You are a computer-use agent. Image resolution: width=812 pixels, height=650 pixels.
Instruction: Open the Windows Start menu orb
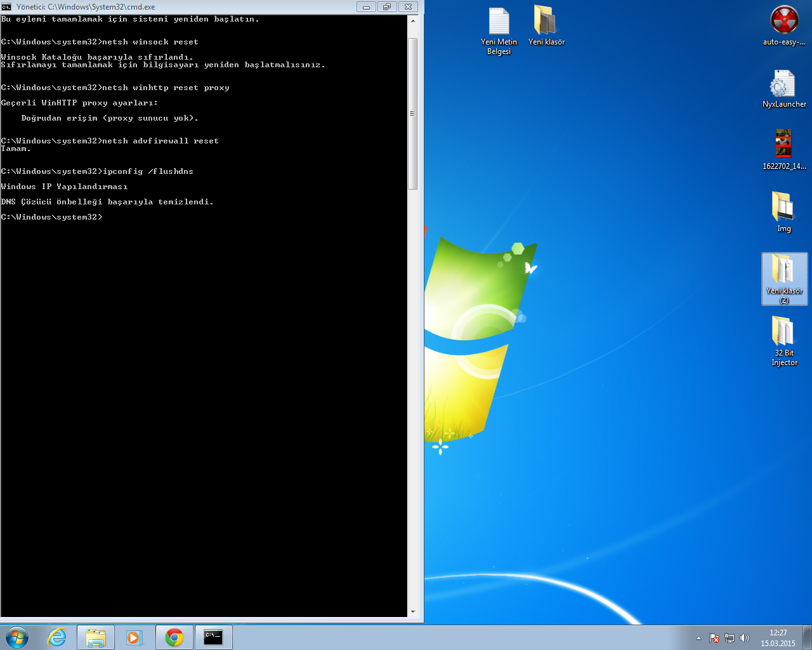pyautogui.click(x=17, y=637)
